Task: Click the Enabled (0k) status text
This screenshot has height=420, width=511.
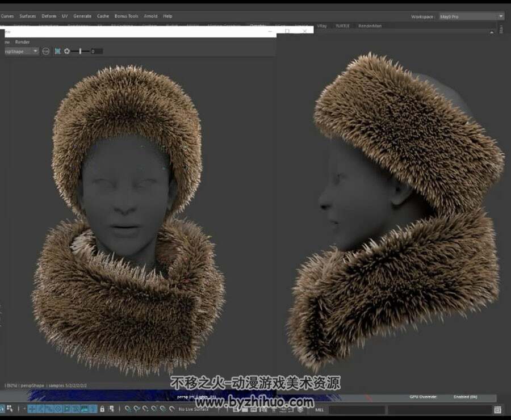Action: (x=466, y=397)
